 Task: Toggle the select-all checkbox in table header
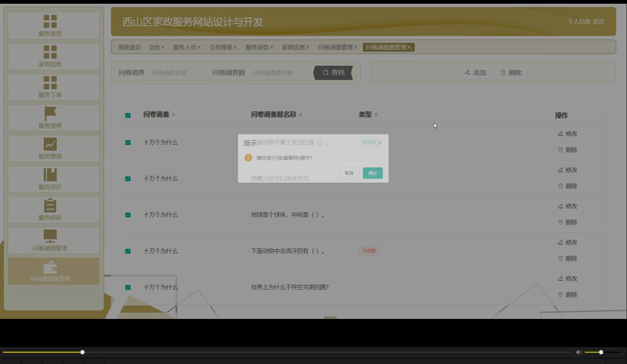[x=128, y=115]
